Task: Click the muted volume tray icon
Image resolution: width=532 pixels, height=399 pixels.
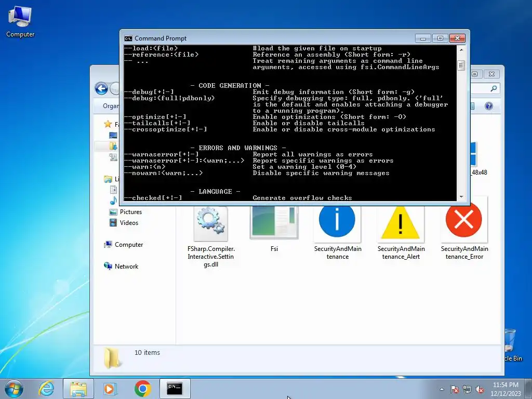Action: click(480, 390)
